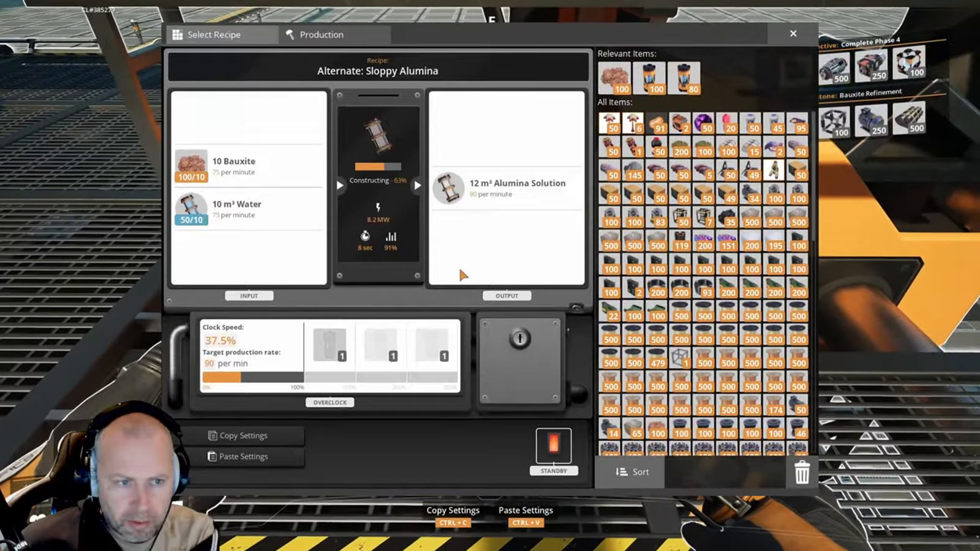The image size is (980, 551).
Task: Select the inventory stack of 15
Action: pyautogui.click(x=751, y=146)
